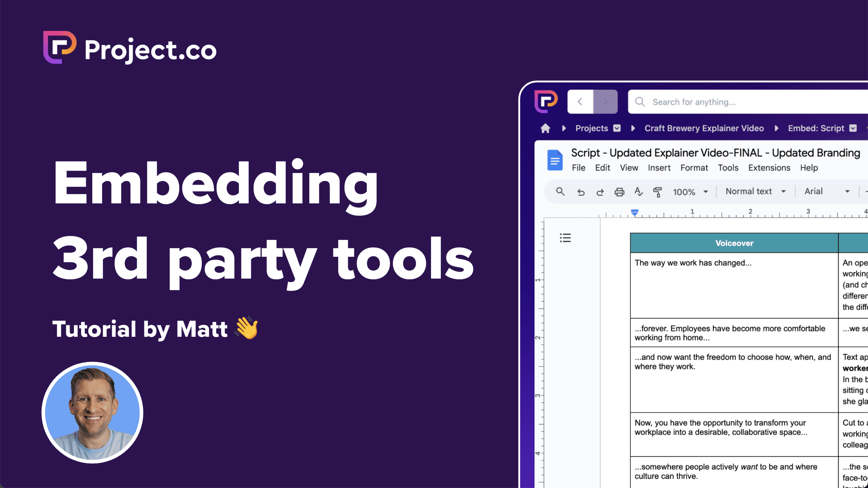Run spelling and grammar check icon
This screenshot has height=488, width=868.
click(639, 192)
